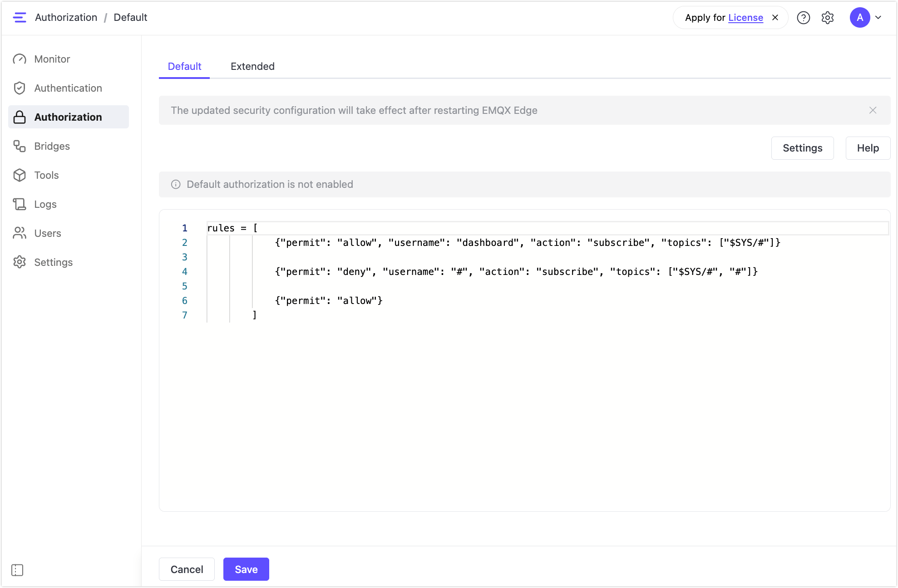Open the Bridges page from sidebar
The width and height of the screenshot is (898, 588).
52,146
